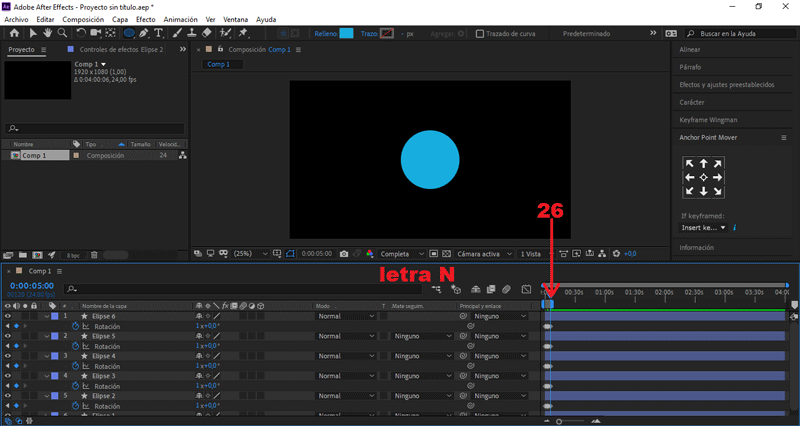Select the Zoom magnifier tool
Image resolution: width=800 pixels, height=426 pixels.
[63, 33]
